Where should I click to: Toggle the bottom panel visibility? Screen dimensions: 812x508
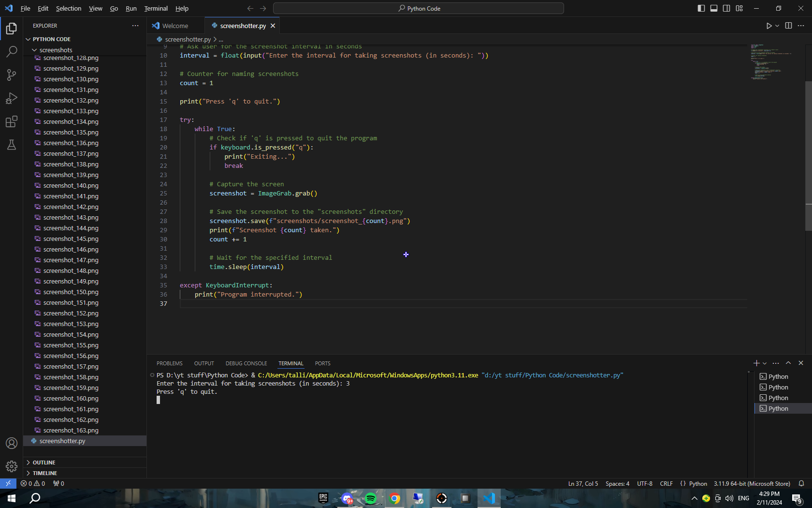[x=714, y=8]
